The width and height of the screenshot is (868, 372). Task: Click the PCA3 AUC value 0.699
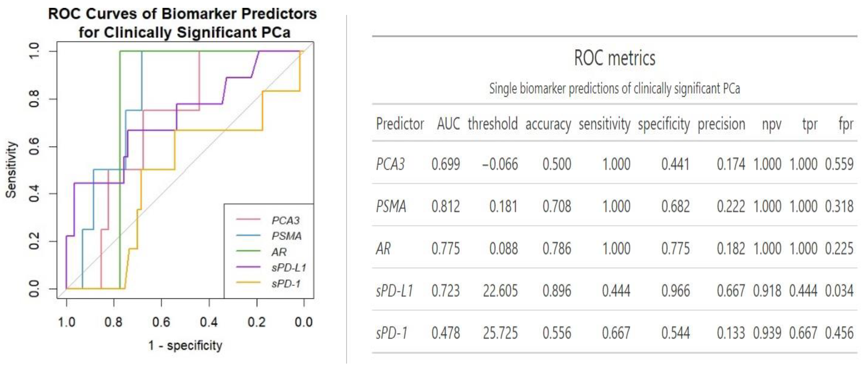pyautogui.click(x=446, y=164)
